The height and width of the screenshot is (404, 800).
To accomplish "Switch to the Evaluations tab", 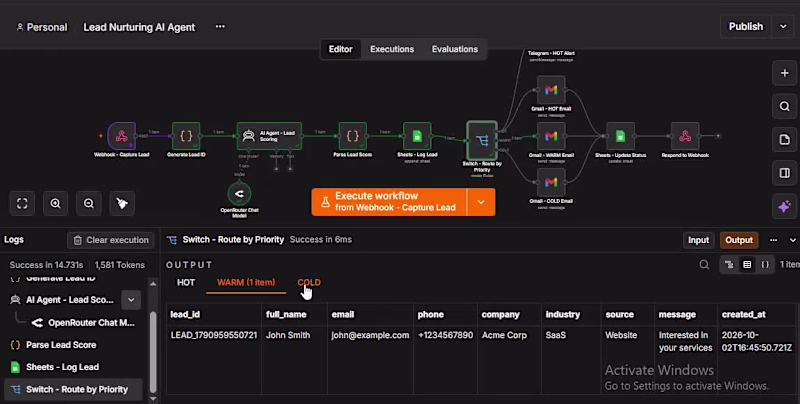I will click(455, 49).
